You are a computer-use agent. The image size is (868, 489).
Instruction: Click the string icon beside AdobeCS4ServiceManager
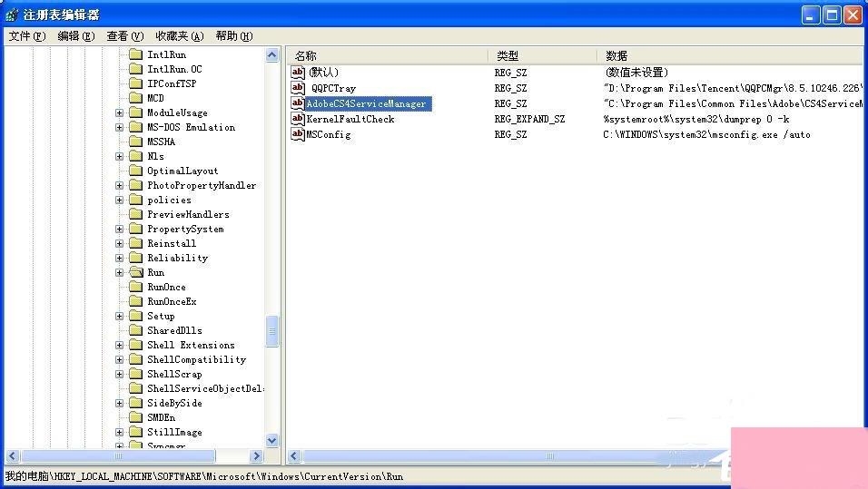[x=298, y=103]
